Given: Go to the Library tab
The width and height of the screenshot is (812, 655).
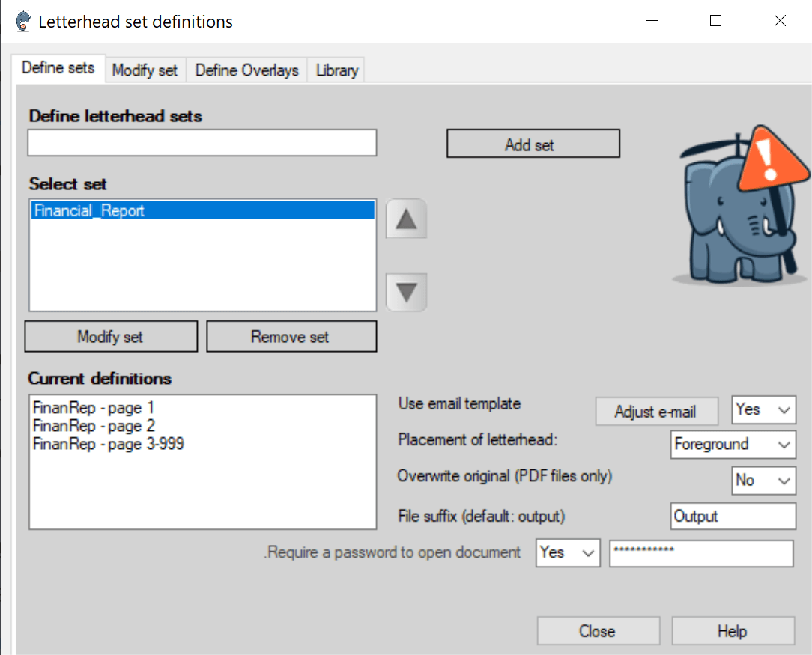Looking at the screenshot, I should pos(336,70).
